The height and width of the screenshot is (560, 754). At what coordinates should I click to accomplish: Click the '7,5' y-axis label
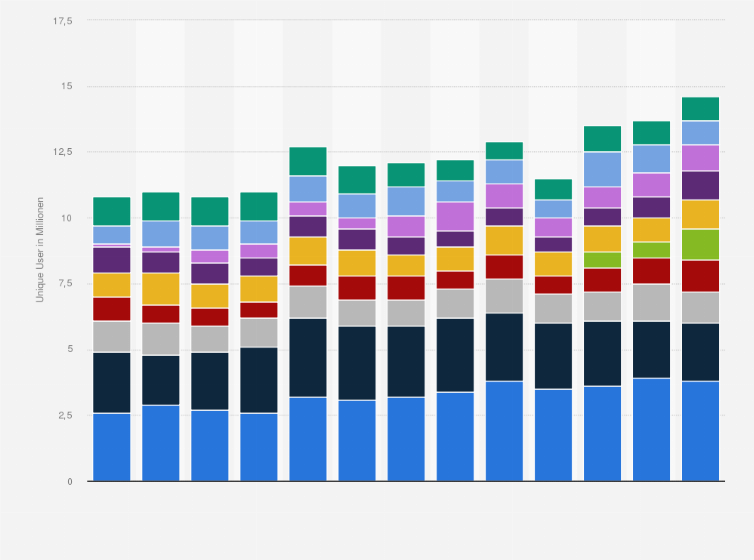pyautogui.click(x=65, y=283)
